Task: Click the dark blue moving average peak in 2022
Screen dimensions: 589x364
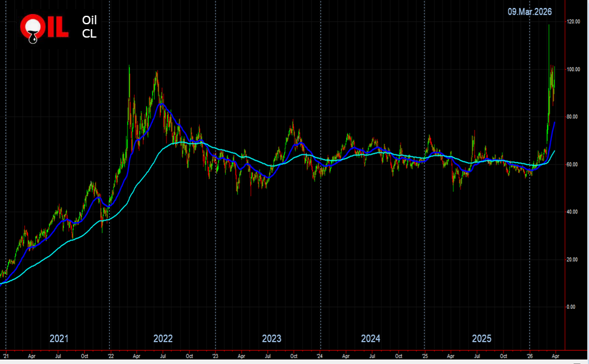Action: [x=161, y=104]
